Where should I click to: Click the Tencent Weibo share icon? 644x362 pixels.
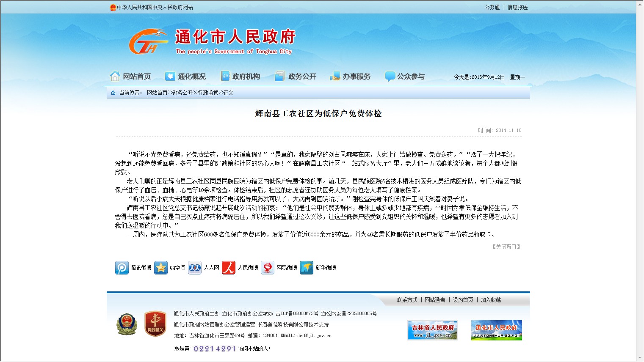pyautogui.click(x=122, y=268)
